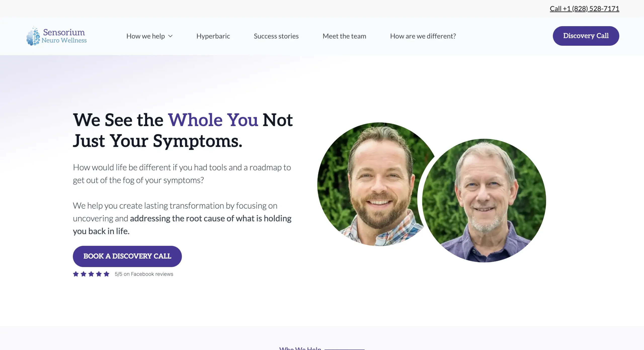644x350 pixels.
Task: Open the Success stories page
Action: (276, 36)
